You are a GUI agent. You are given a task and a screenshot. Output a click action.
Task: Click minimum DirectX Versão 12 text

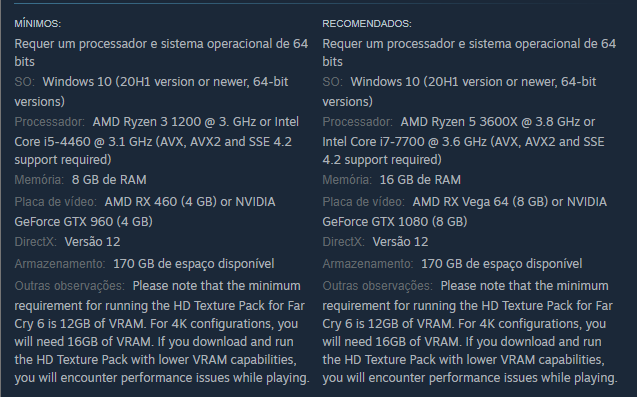coord(92,242)
